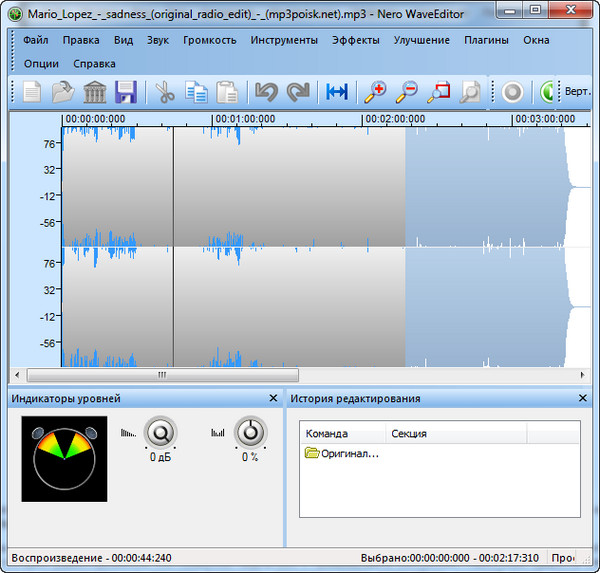Click the 0 дБ volume knob

(x=159, y=433)
